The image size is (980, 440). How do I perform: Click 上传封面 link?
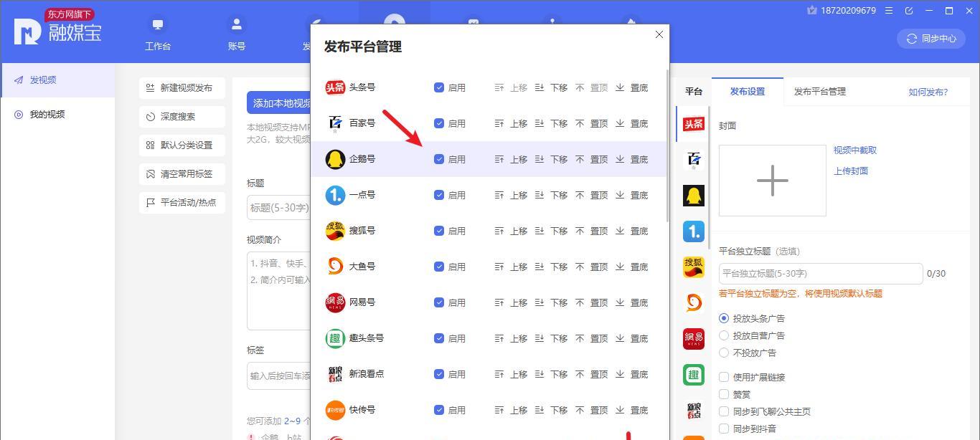click(x=851, y=171)
